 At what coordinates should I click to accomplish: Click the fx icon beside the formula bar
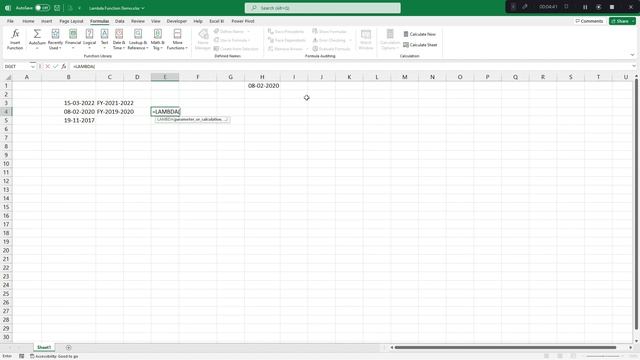(64, 66)
